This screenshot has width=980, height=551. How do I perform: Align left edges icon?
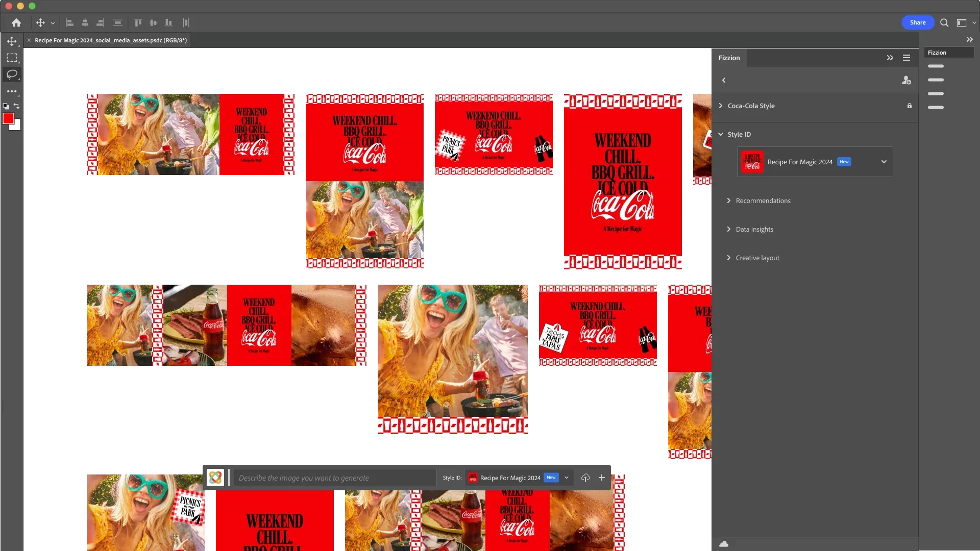point(70,22)
